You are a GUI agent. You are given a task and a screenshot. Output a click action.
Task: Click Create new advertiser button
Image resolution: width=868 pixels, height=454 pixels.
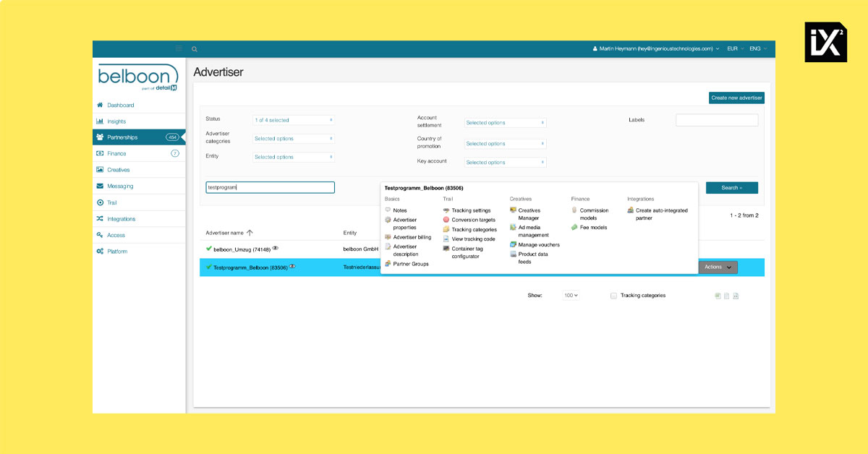736,98
